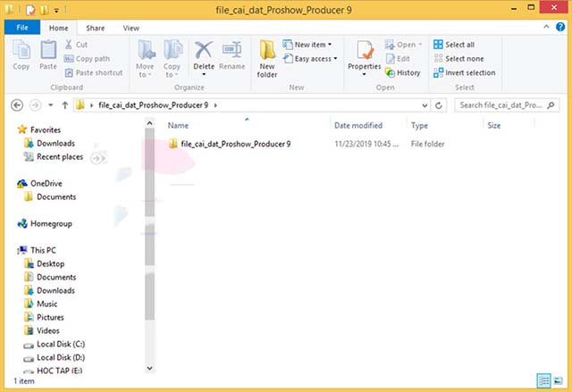This screenshot has height=392, width=572.
Task: Click the Rename icon in ribbon
Action: (232, 54)
